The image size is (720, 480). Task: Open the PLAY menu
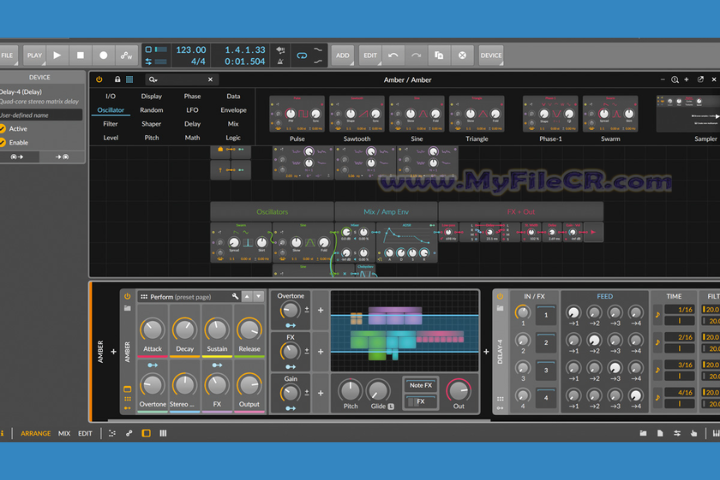(34, 55)
